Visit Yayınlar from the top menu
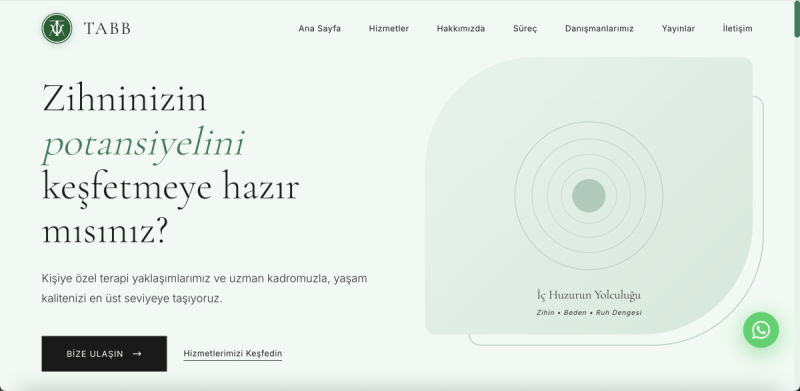Screen dimensions: 800x391 [678, 29]
